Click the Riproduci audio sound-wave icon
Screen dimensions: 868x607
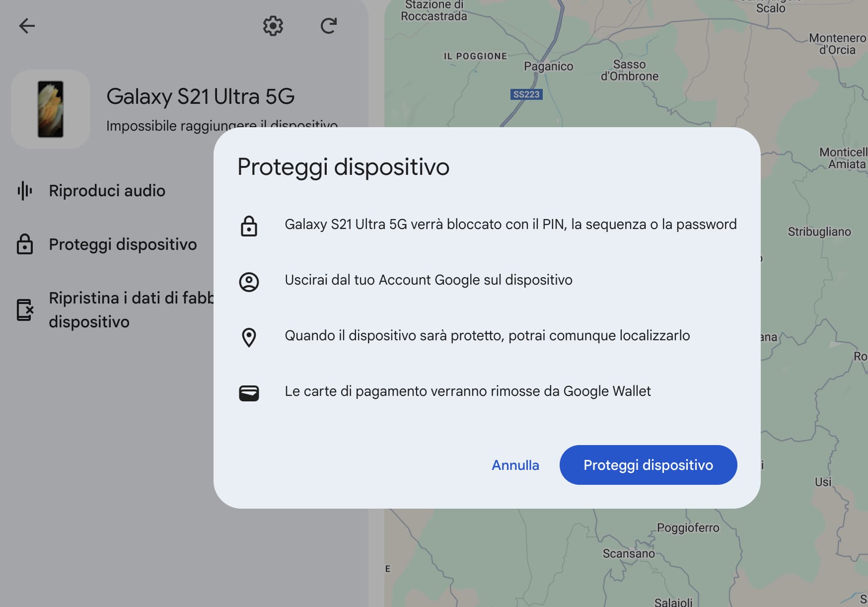click(25, 191)
